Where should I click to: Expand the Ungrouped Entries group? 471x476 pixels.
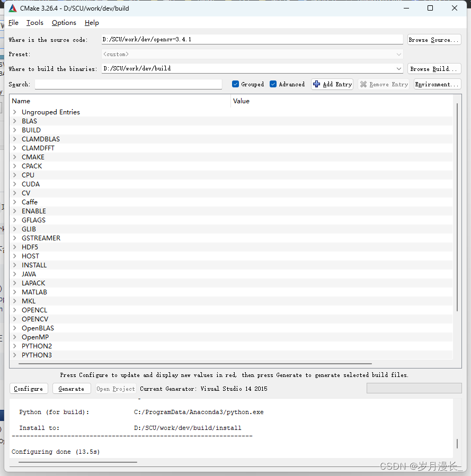tap(14, 112)
